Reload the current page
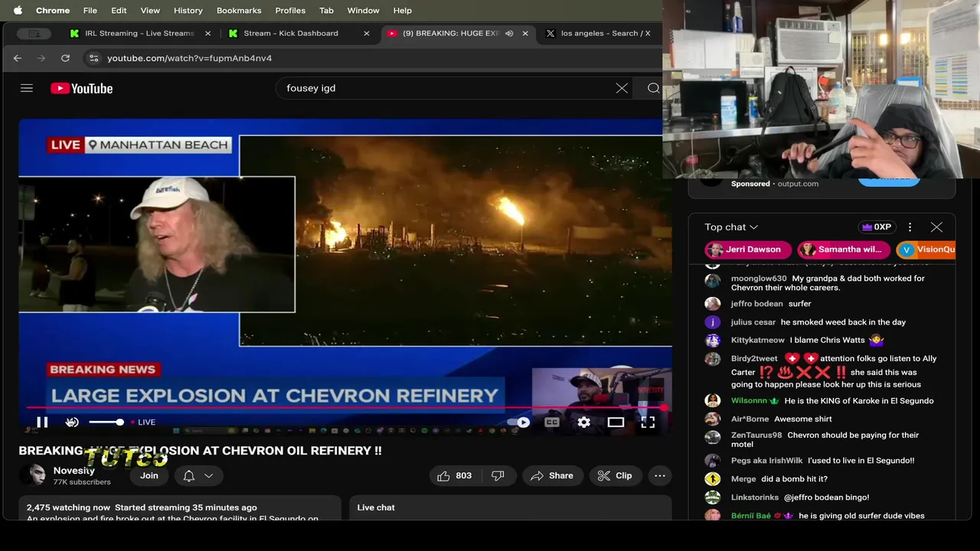This screenshot has width=980, height=551. [65, 58]
